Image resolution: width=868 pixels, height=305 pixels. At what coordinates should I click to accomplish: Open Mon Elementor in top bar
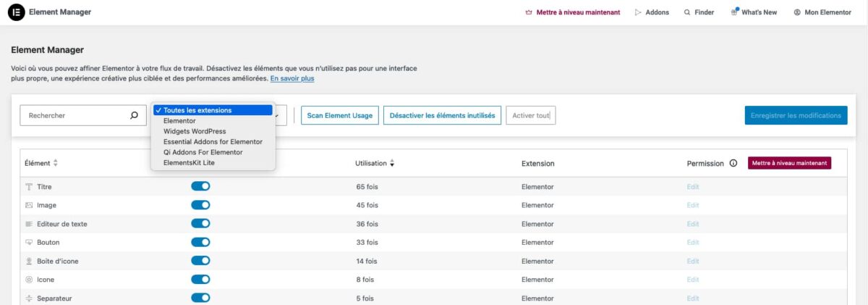pos(828,12)
